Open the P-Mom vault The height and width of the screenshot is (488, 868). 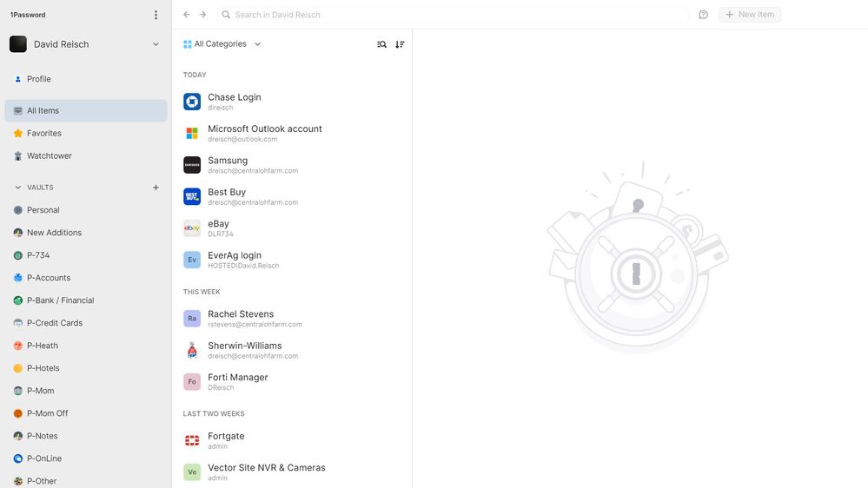point(86,391)
